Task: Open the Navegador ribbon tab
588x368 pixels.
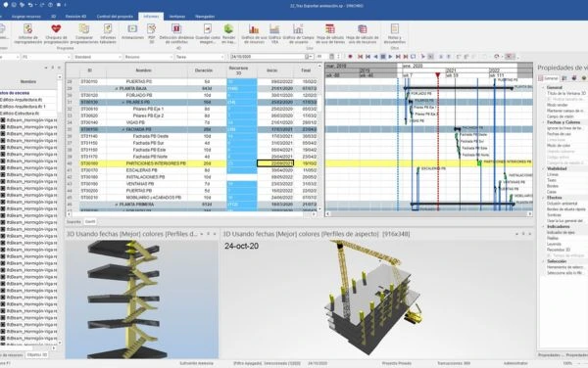Action: (x=205, y=17)
